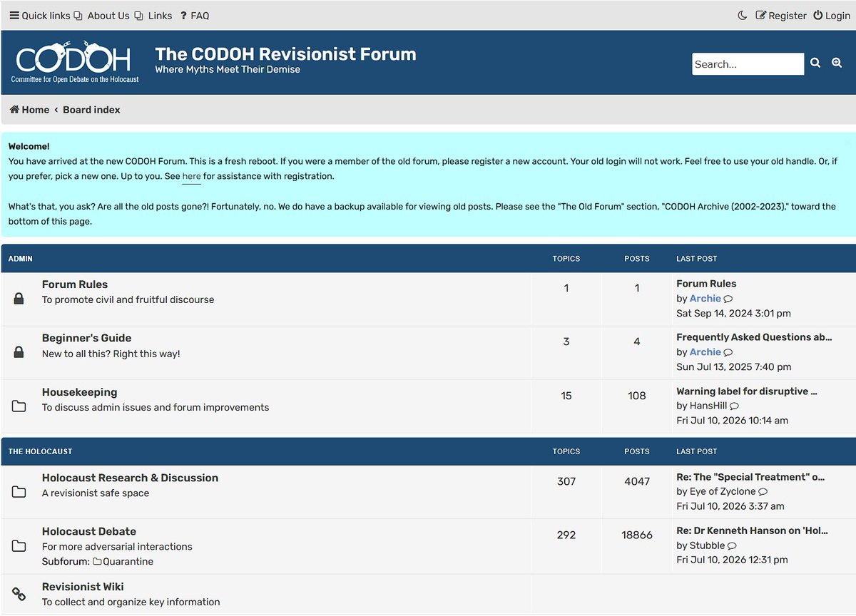The image size is (856, 616).
Task: Click the post count 4047
Action: pyautogui.click(x=637, y=481)
